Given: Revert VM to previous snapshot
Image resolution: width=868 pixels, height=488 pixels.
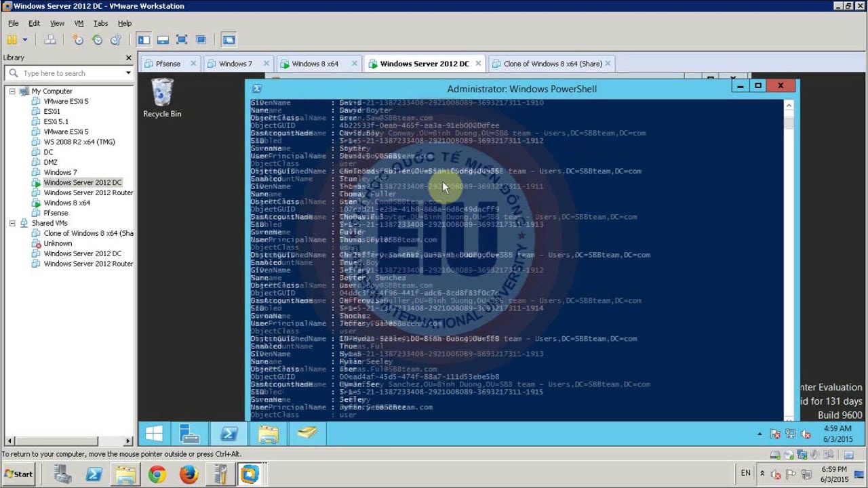Looking at the screenshot, I should click(x=97, y=40).
